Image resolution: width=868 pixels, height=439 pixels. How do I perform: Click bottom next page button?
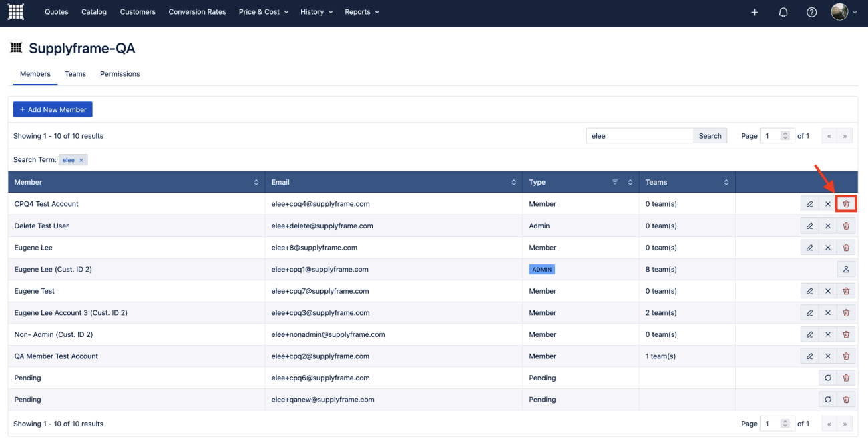(845, 424)
